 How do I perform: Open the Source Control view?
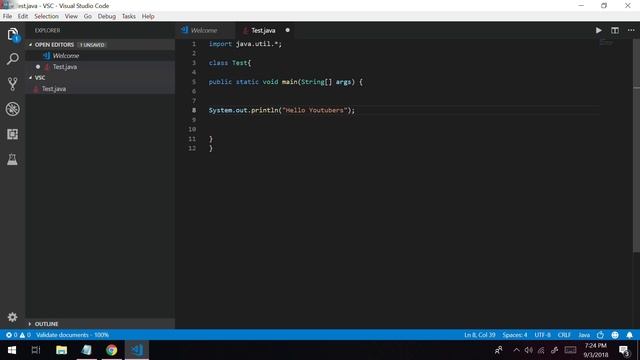[13, 84]
